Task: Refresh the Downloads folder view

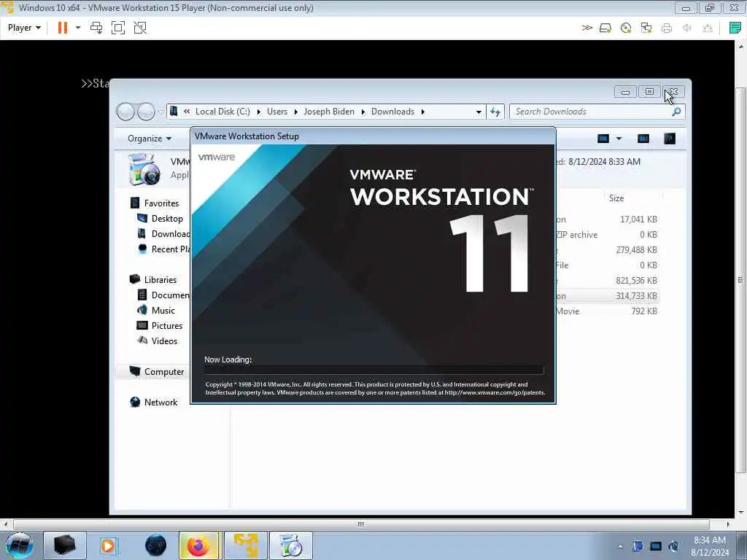Action: coord(495,112)
